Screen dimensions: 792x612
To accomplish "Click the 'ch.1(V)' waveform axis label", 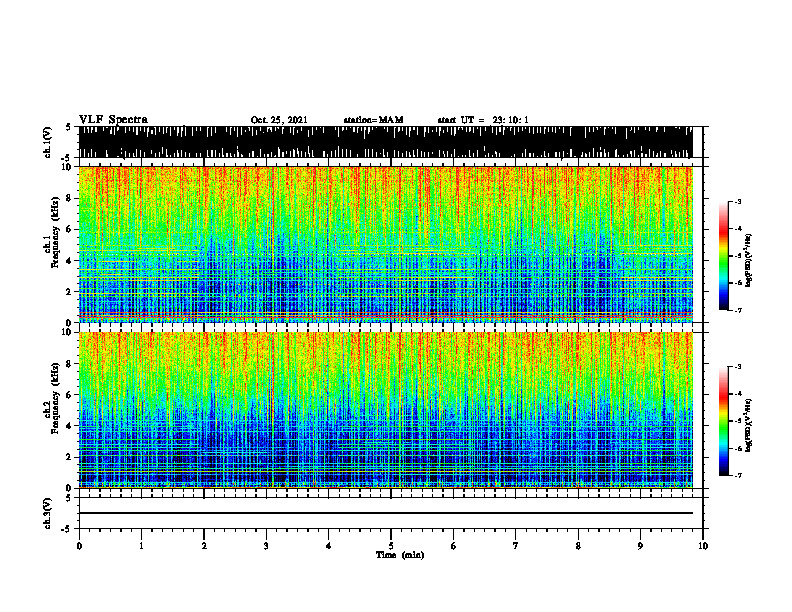I will click(48, 142).
